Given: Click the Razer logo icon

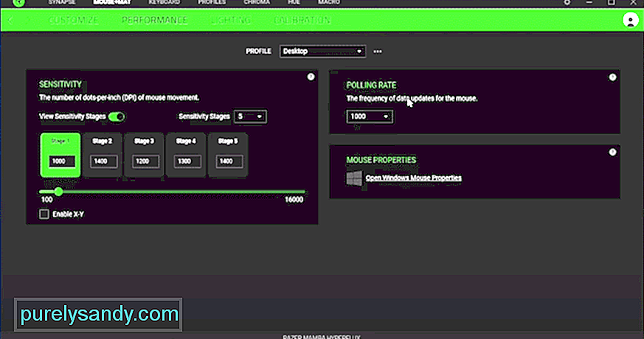Looking at the screenshot, I should click(x=19, y=3).
